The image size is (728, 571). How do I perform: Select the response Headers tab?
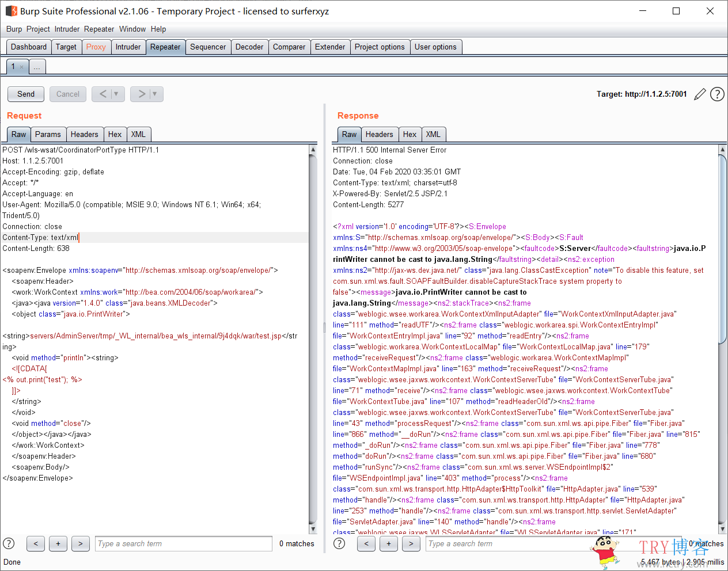point(380,134)
